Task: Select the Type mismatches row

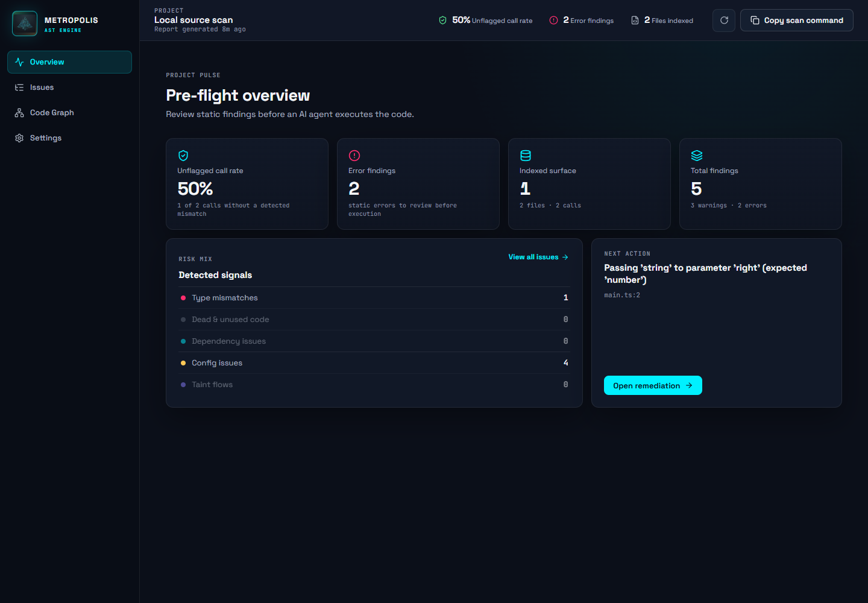Action: [x=374, y=298]
